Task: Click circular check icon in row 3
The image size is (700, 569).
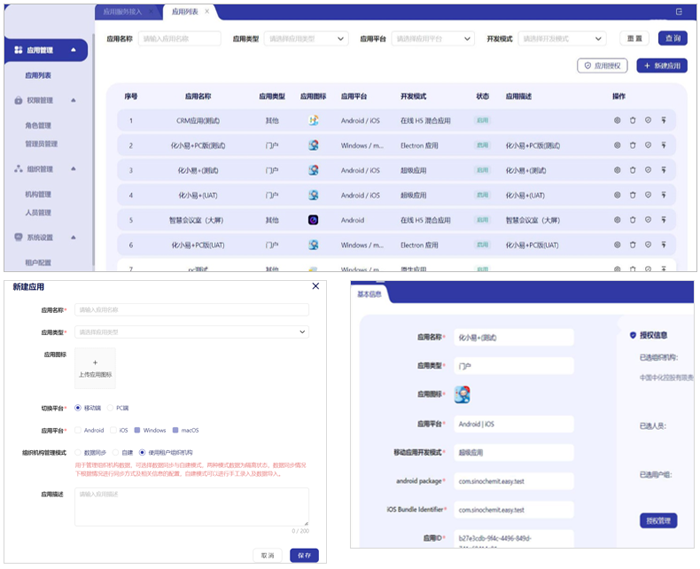Action: (x=648, y=170)
